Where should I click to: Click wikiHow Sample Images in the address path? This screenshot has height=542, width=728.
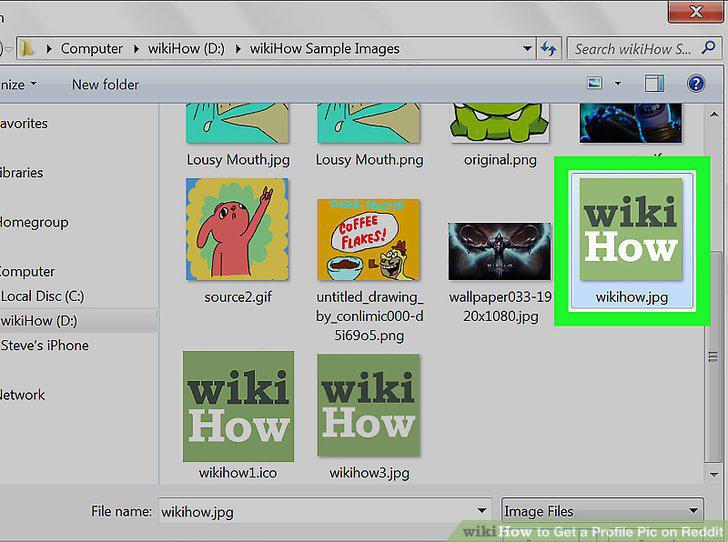pyautogui.click(x=325, y=49)
